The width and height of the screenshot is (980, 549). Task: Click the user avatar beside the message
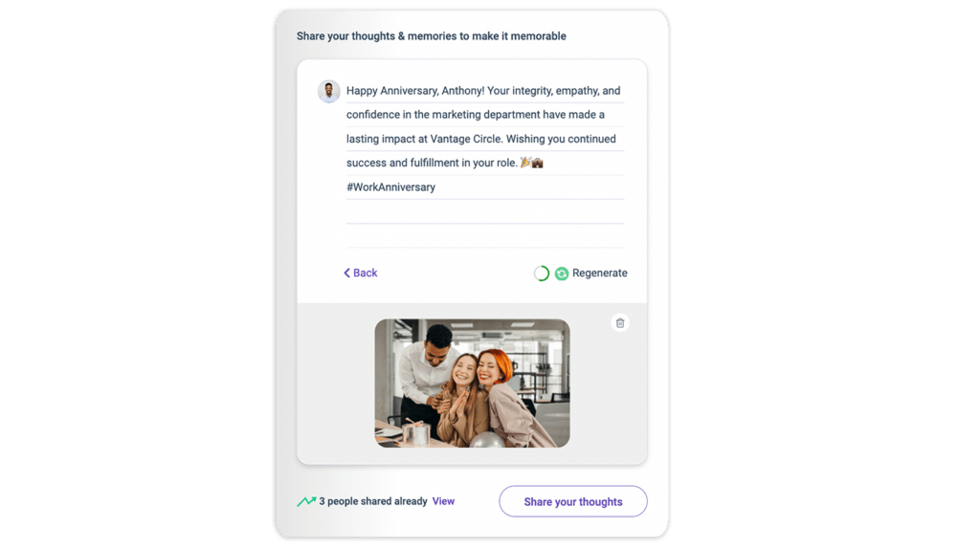[329, 91]
